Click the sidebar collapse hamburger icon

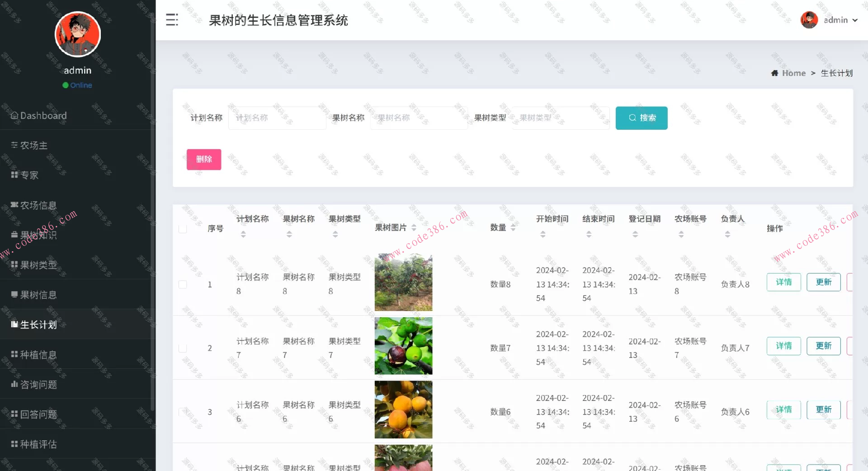(172, 20)
